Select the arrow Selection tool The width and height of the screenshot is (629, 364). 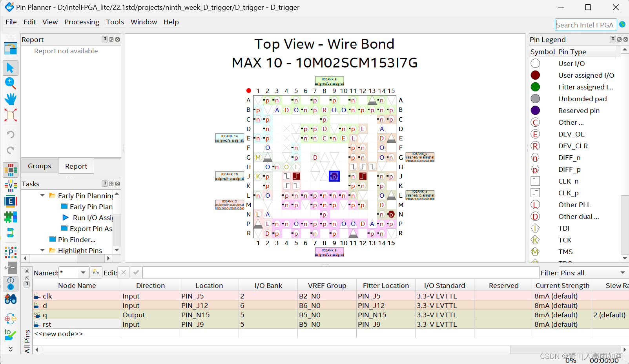(11, 68)
